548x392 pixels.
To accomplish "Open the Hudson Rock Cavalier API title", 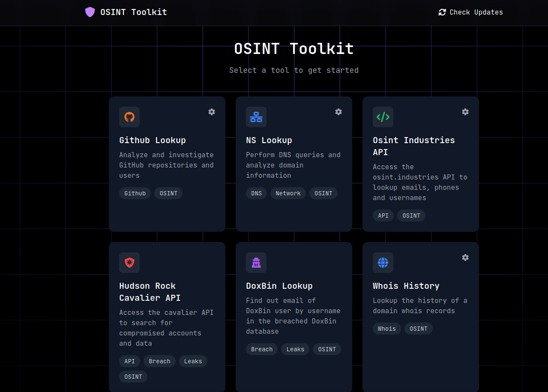I will (x=150, y=292).
